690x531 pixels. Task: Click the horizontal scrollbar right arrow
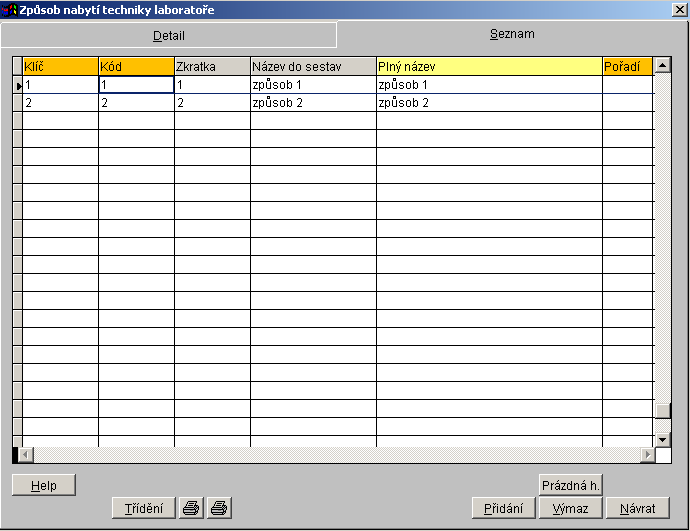[x=647, y=455]
